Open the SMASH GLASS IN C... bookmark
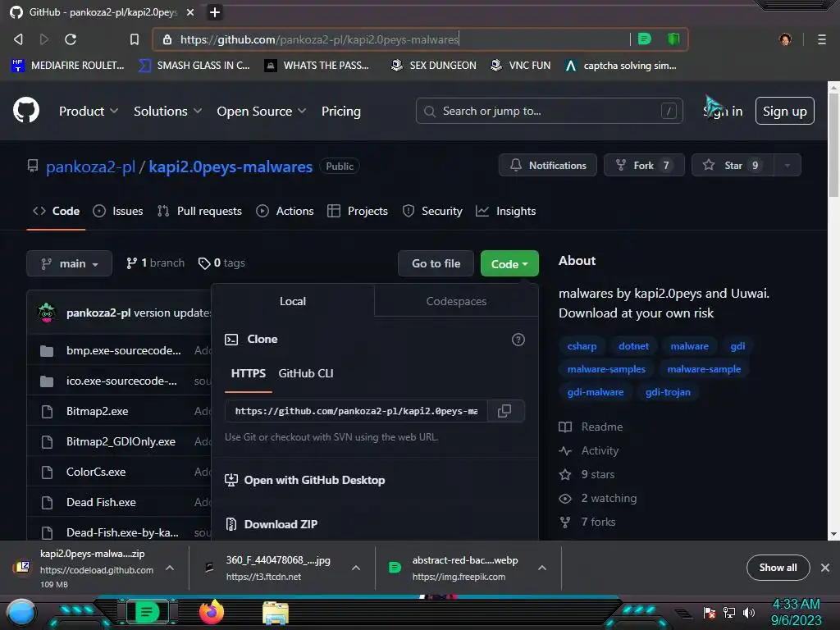Viewport: 840px width, 630px height. pyautogui.click(x=194, y=66)
